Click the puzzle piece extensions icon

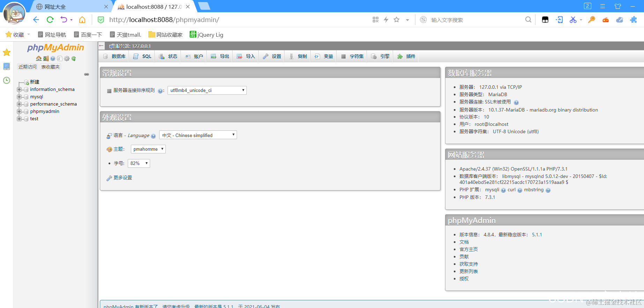634,20
